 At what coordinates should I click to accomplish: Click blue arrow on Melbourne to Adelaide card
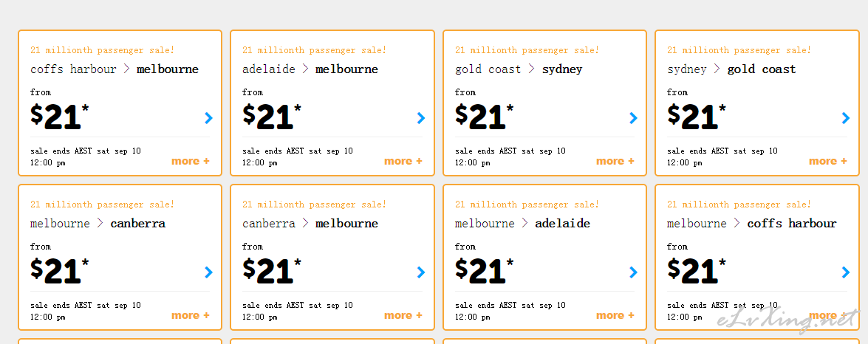point(633,272)
